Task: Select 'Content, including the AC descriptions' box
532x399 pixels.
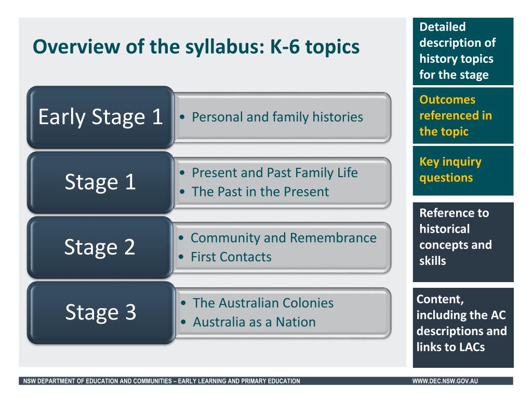Action: 463,328
